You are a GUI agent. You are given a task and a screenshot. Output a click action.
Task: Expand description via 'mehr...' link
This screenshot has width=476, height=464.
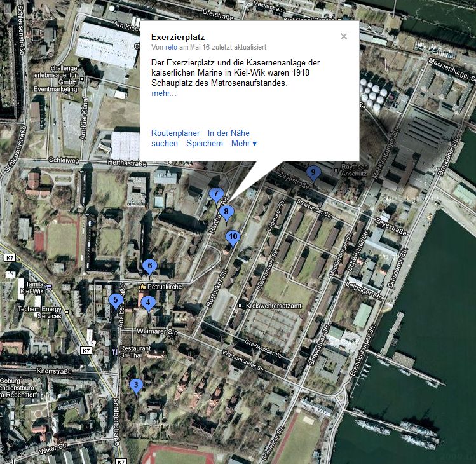(x=164, y=93)
